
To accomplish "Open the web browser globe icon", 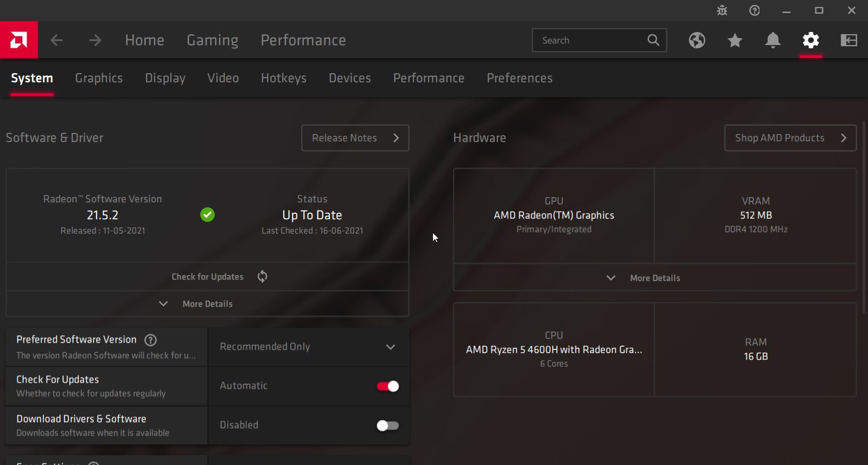I will point(697,40).
